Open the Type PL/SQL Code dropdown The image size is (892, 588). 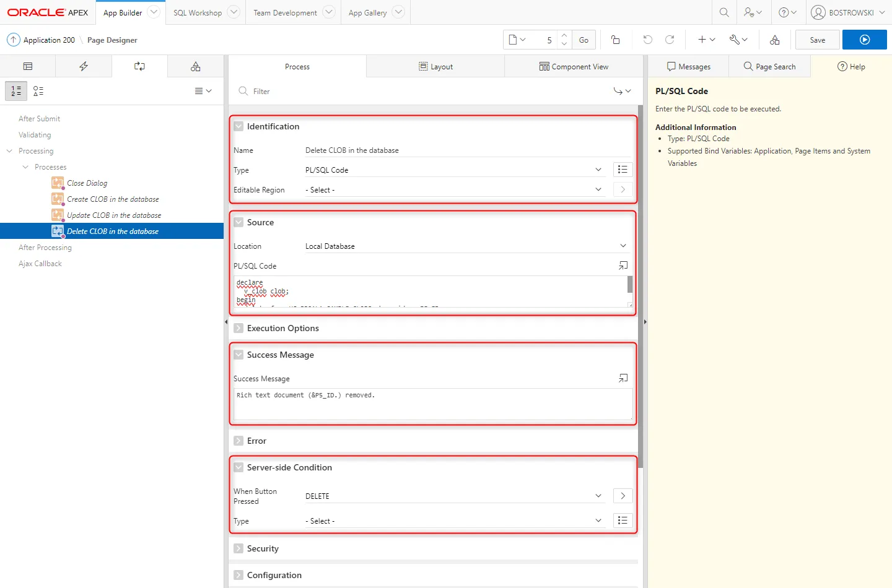pos(452,170)
